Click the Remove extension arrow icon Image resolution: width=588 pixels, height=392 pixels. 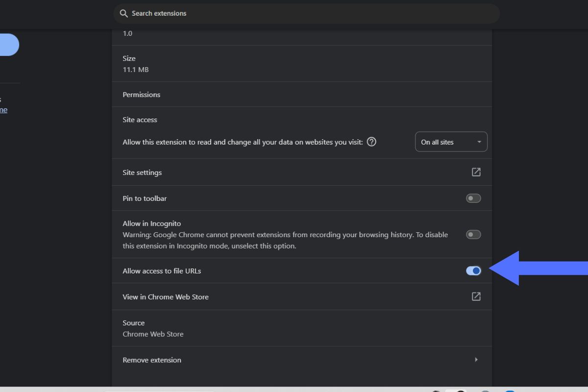point(476,360)
